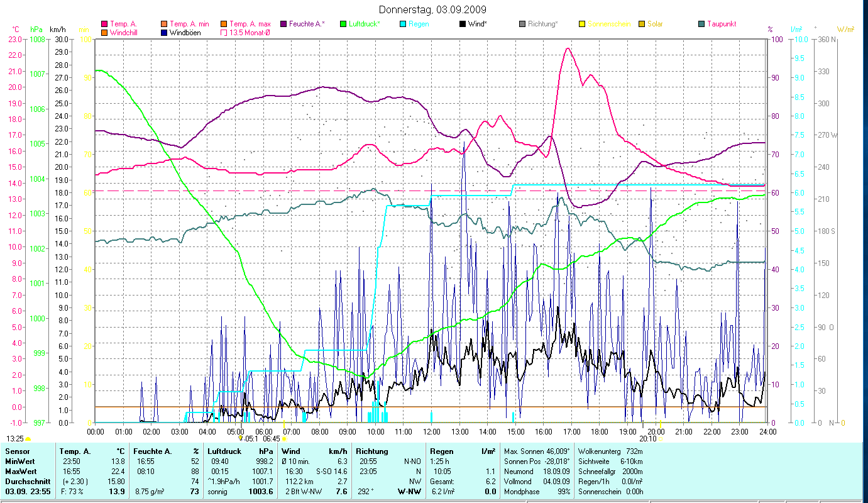Viewport: 868px width, 503px height.
Task: Click the teal Taupunkt legend swatch
Action: pos(701,24)
